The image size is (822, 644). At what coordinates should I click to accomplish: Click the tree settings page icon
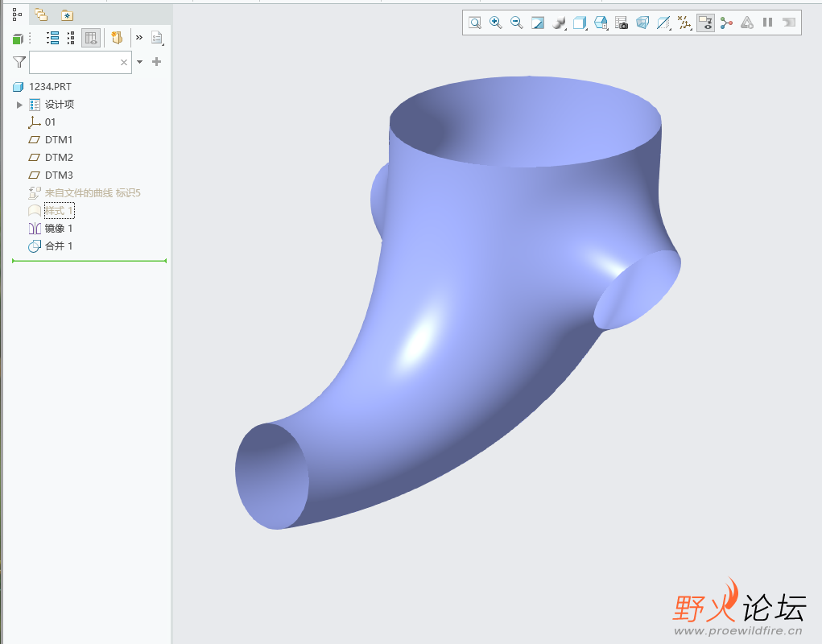(x=157, y=38)
